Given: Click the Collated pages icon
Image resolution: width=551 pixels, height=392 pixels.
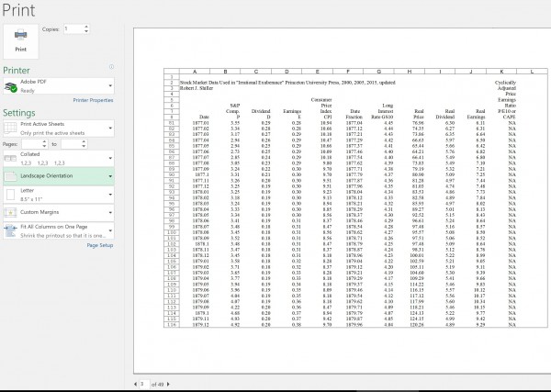Looking at the screenshot, I should point(12,159).
